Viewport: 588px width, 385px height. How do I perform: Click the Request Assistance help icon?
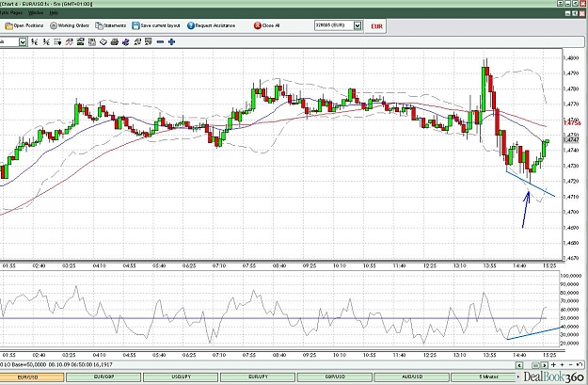(x=190, y=25)
